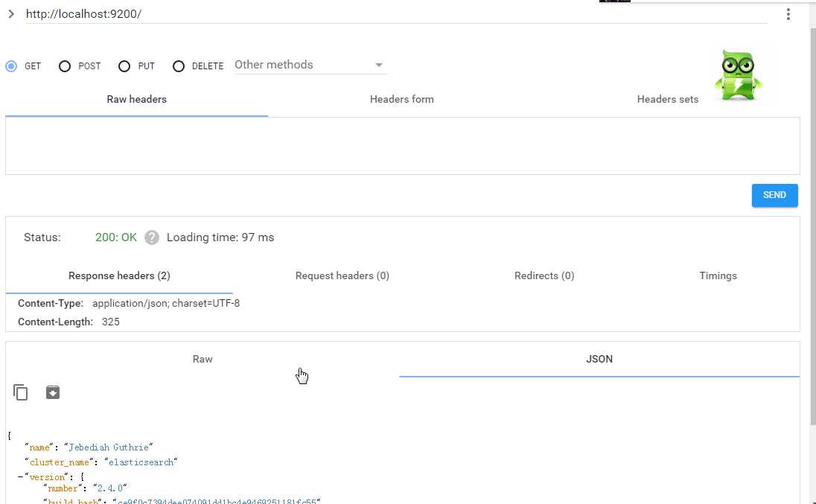Switch response view to Raw
816x504 pixels.
(x=203, y=359)
